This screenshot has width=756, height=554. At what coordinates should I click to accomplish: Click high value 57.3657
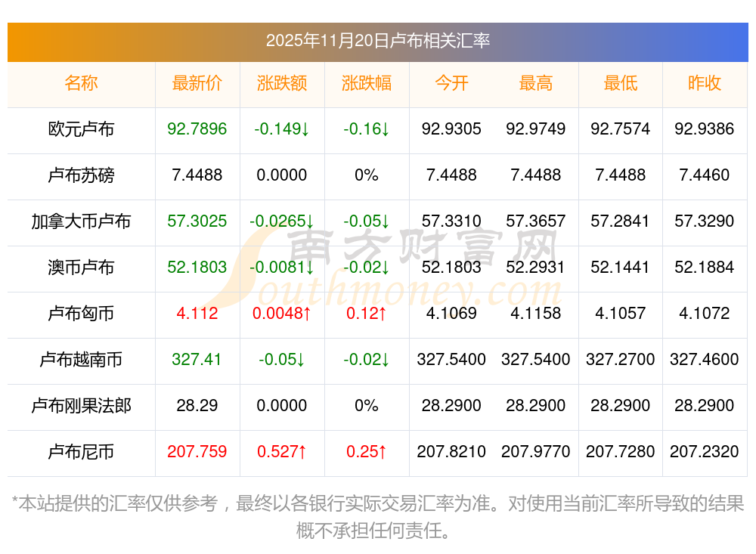point(536,221)
